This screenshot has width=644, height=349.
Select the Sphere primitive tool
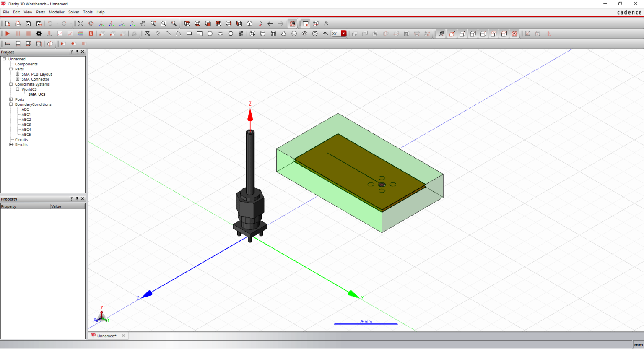pyautogui.click(x=294, y=34)
